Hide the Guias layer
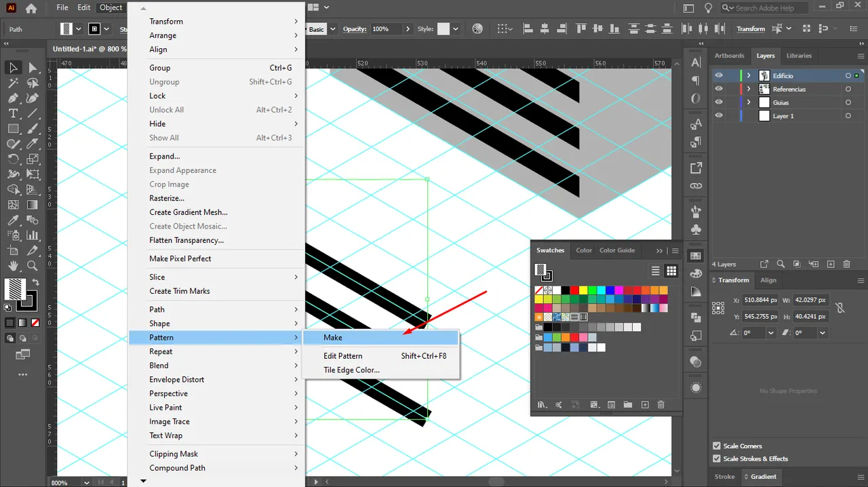The height and width of the screenshot is (487, 868). [x=719, y=102]
